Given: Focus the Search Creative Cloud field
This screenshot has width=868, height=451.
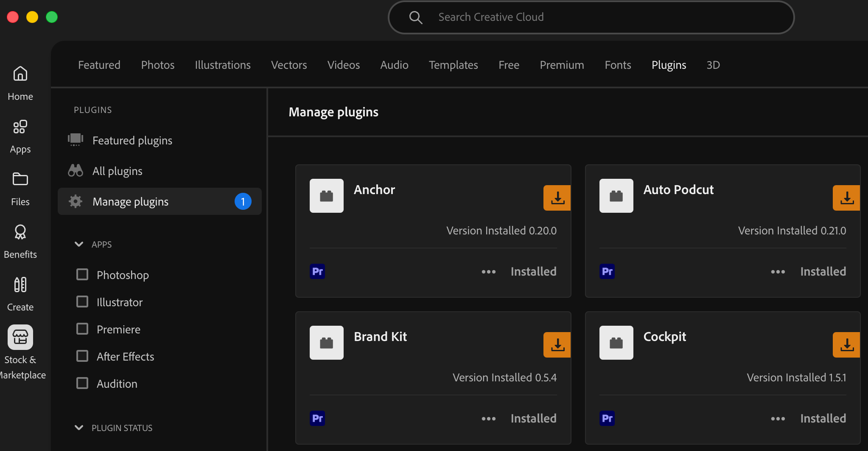Looking at the screenshot, I should (x=591, y=17).
